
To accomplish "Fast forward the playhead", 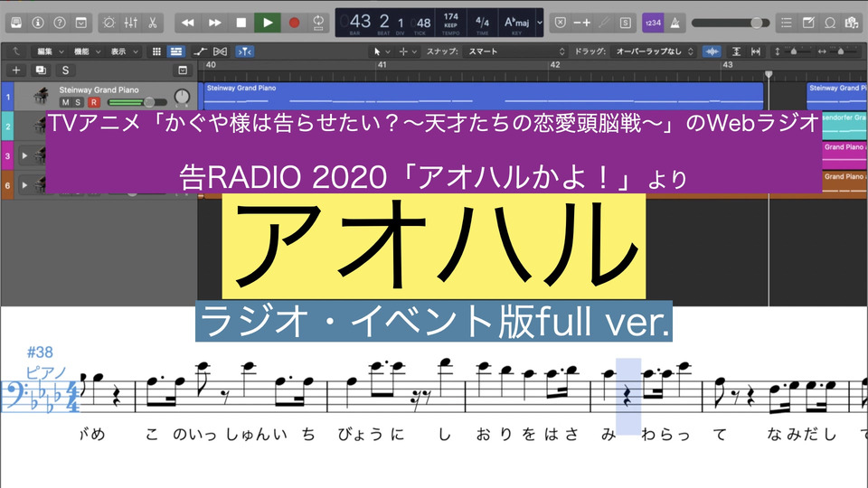I will pyautogui.click(x=215, y=23).
